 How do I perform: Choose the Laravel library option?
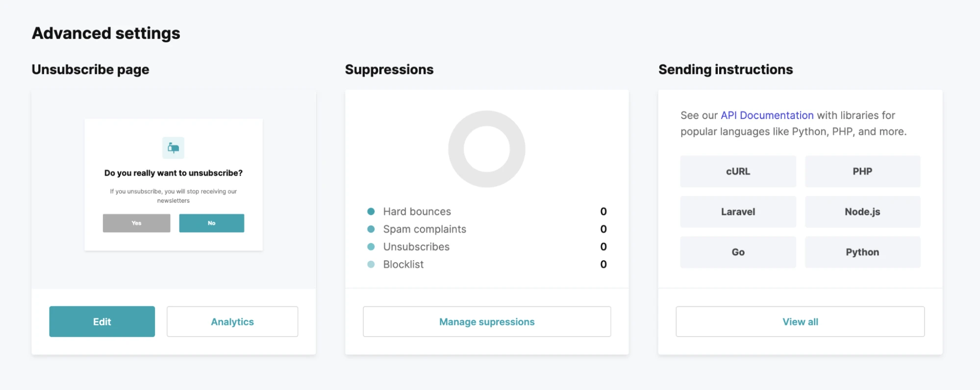click(x=738, y=212)
